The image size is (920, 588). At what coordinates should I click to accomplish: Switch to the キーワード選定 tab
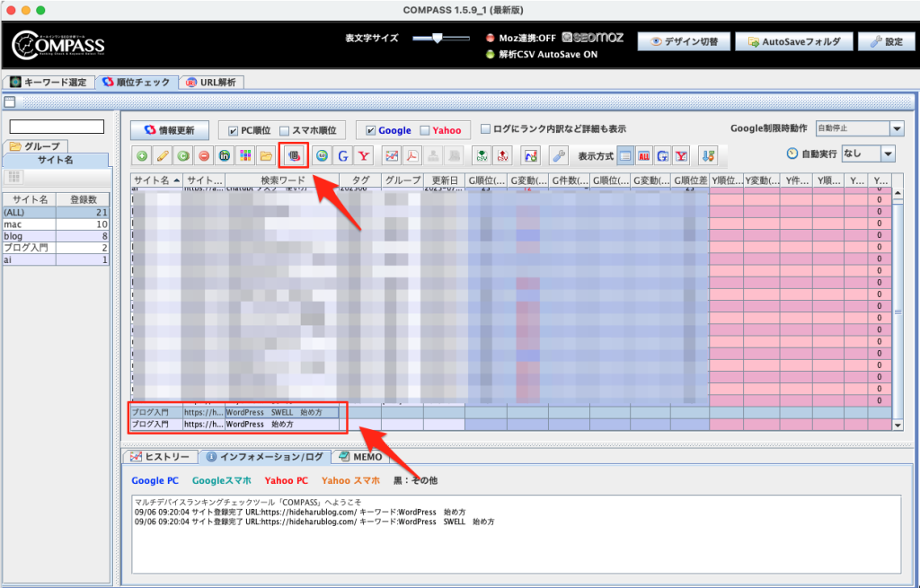coord(49,83)
